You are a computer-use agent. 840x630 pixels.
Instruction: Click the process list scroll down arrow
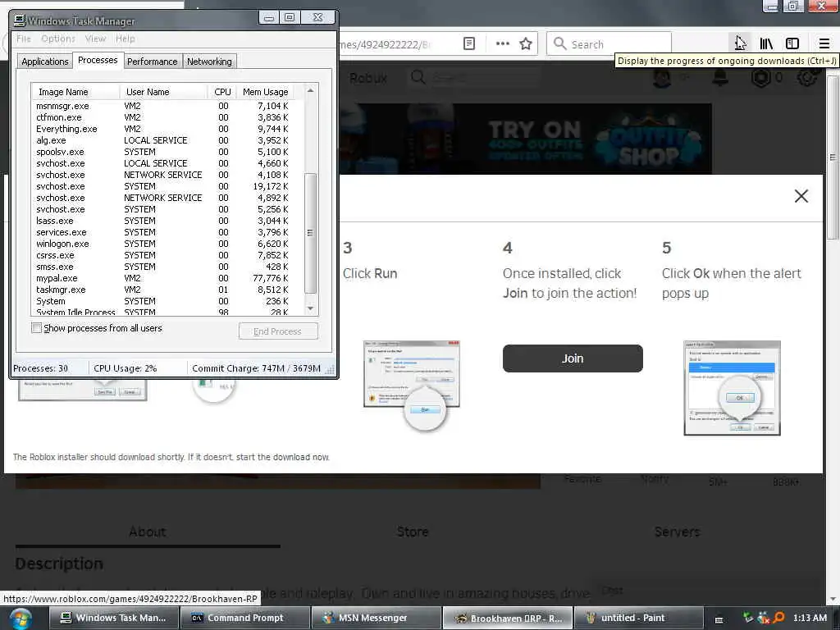pyautogui.click(x=310, y=308)
